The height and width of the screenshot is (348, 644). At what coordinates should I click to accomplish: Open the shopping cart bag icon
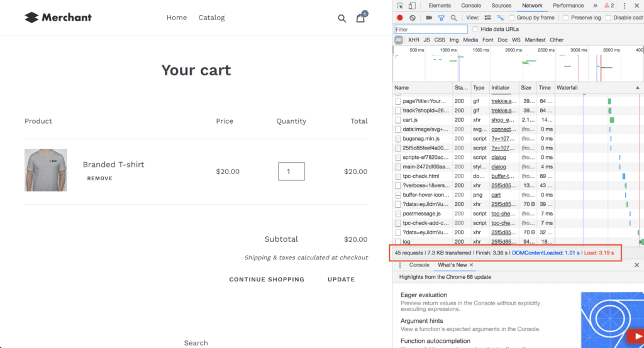tap(360, 18)
